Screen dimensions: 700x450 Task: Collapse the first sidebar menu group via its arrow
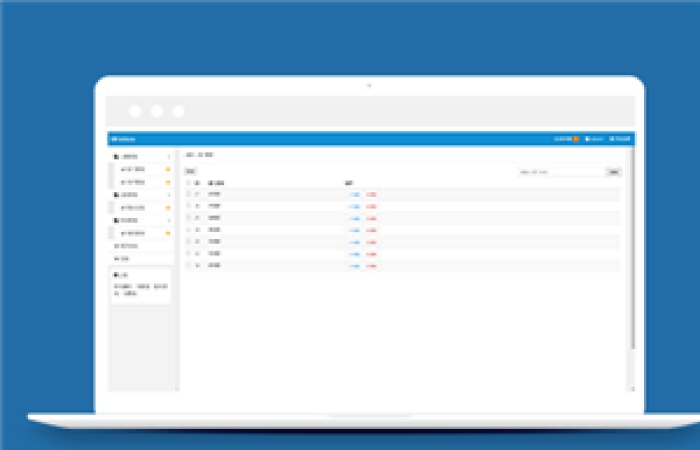[x=169, y=157]
